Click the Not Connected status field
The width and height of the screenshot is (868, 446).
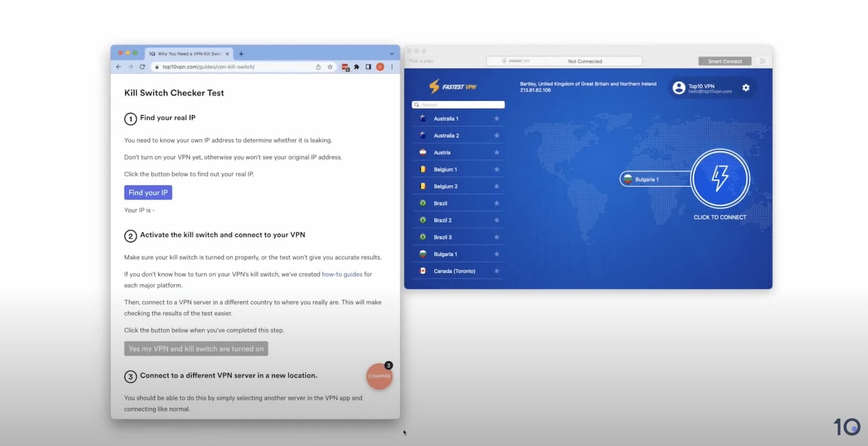coord(584,61)
